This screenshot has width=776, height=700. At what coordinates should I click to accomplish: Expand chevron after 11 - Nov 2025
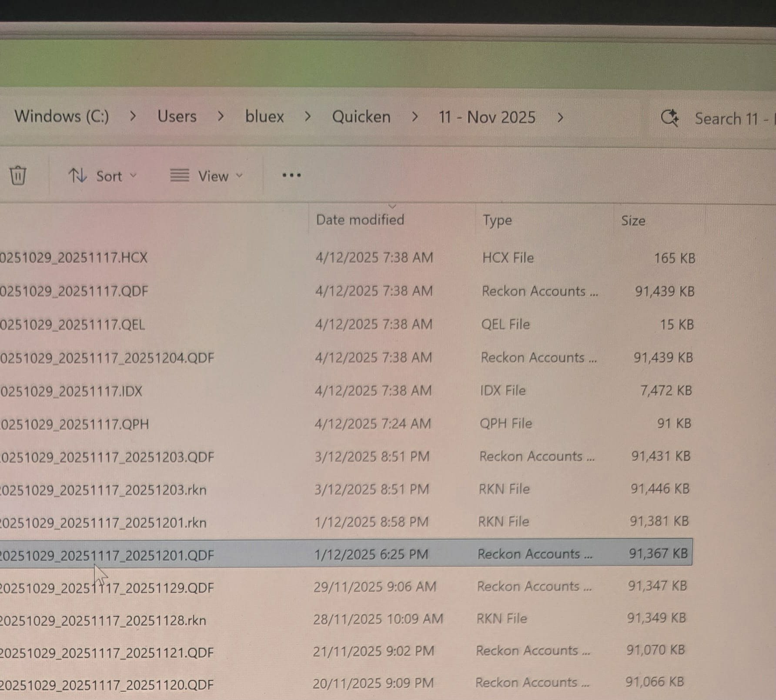pos(560,117)
